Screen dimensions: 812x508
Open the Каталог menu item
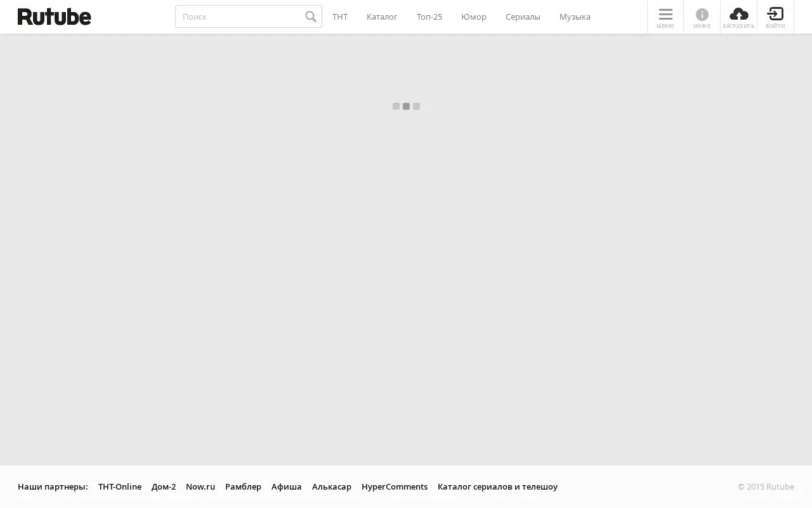pyautogui.click(x=382, y=17)
